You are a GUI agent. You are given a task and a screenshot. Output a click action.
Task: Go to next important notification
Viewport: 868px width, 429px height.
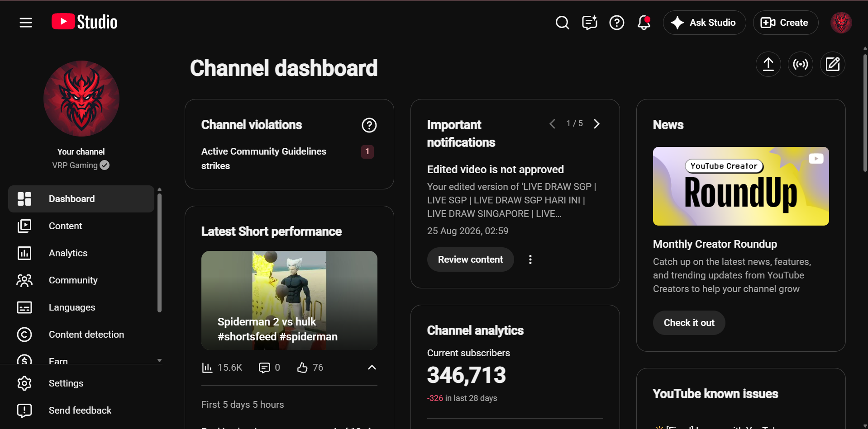597,124
